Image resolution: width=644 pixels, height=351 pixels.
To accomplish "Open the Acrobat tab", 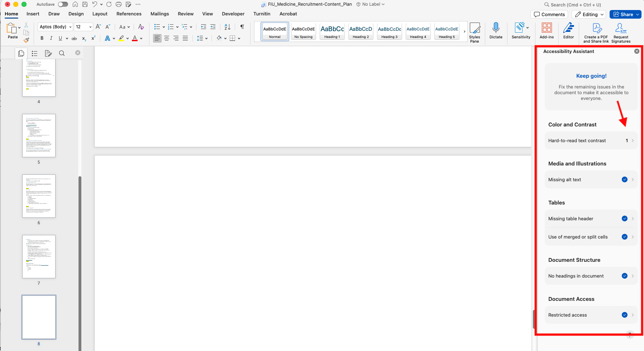I will coord(288,14).
